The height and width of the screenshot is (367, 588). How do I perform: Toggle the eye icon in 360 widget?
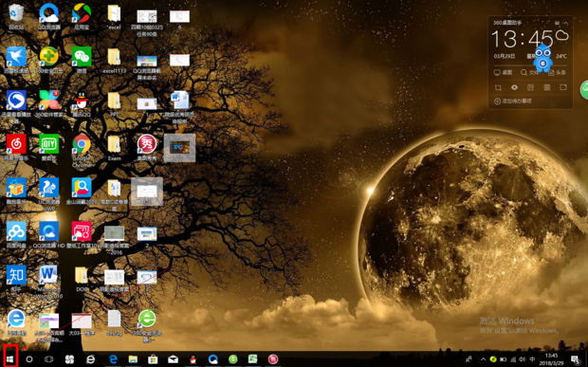(514, 87)
